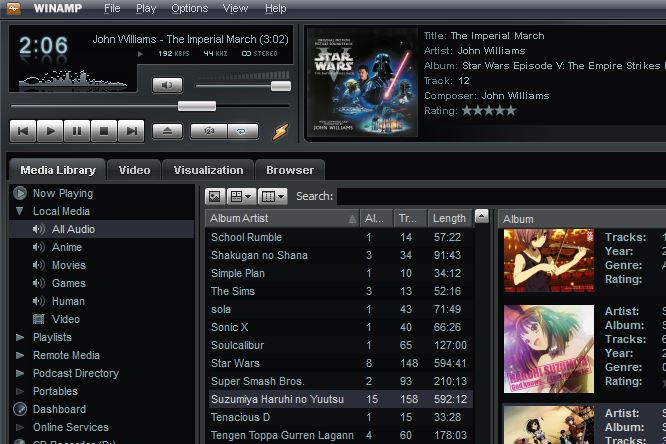Viewport: 666px width, 444px height.
Task: Switch to the Browser tab
Action: [x=290, y=170]
